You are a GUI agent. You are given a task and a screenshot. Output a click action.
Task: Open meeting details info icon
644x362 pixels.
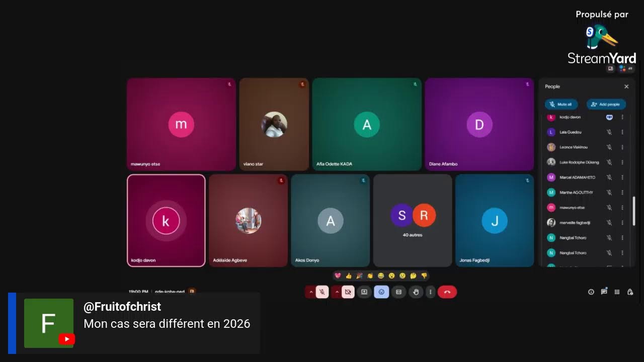tap(591, 292)
